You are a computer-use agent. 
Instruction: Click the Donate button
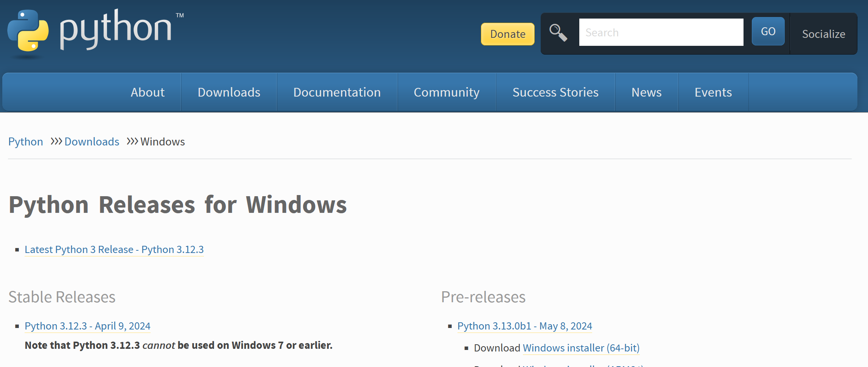click(508, 34)
